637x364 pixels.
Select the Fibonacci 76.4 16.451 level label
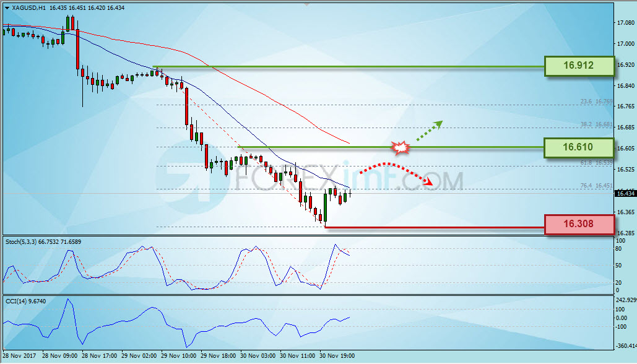tap(596, 186)
